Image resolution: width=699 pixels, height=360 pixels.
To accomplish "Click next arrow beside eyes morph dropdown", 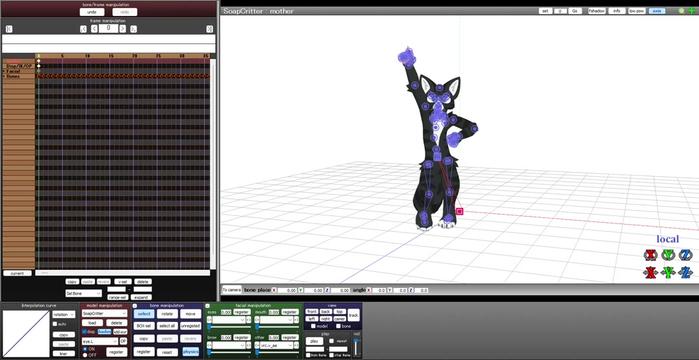I will [x=249, y=320].
